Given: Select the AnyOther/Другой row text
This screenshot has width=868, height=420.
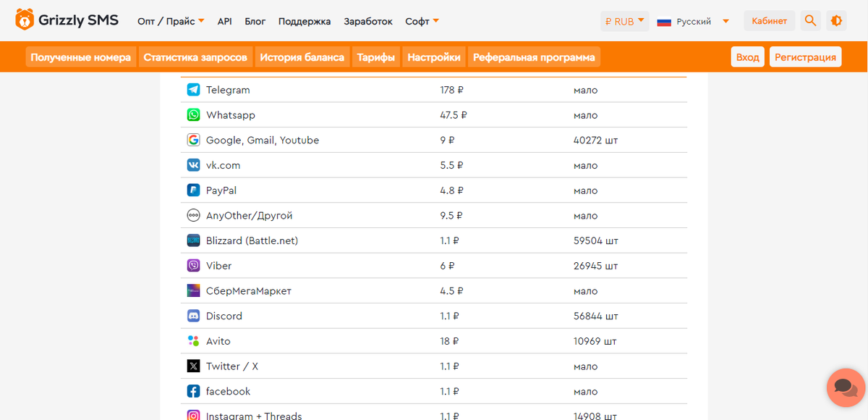Looking at the screenshot, I should pos(250,216).
